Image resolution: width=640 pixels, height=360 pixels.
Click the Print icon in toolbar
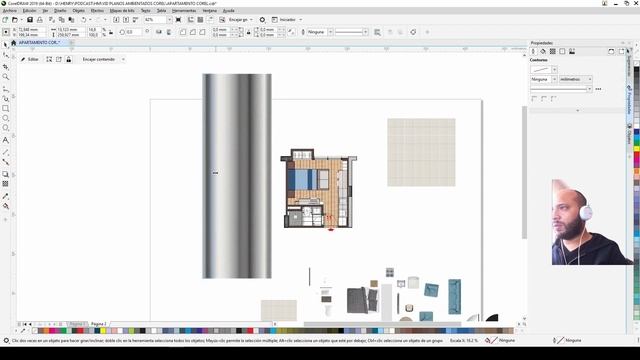point(40,20)
